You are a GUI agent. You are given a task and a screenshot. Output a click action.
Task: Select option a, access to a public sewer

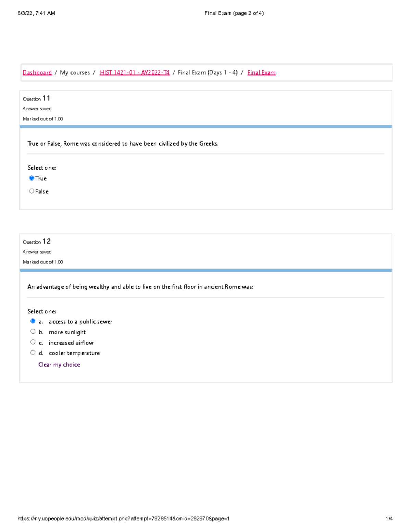tap(33, 321)
